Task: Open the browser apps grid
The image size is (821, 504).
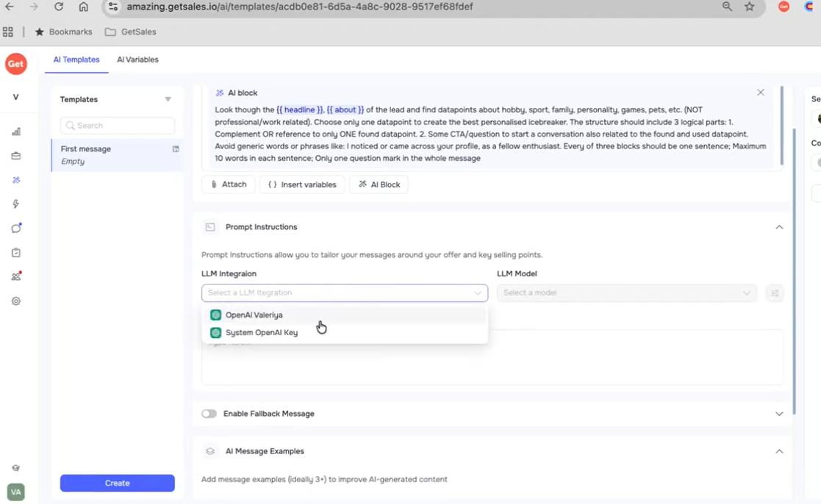Action: click(8, 32)
